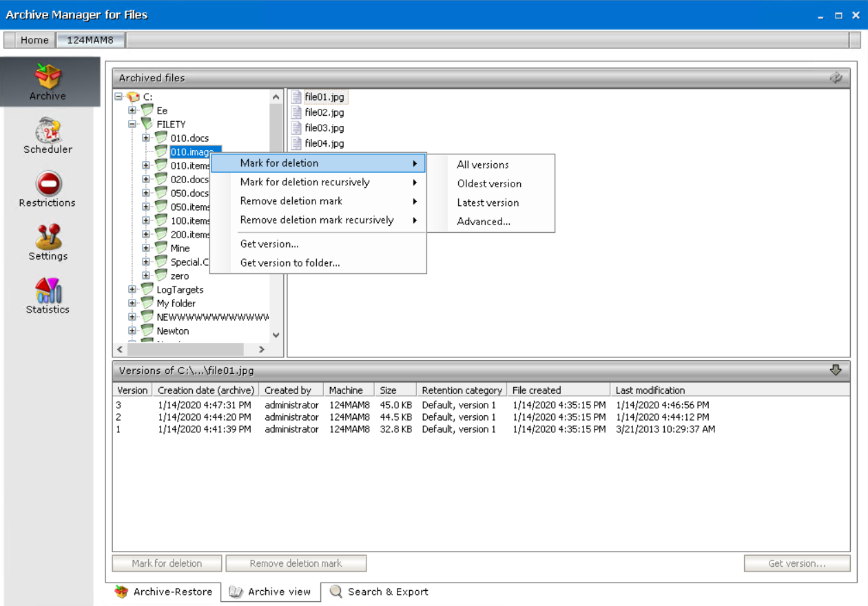The height and width of the screenshot is (606, 868).
Task: Open the Scheduler section
Action: 47,136
